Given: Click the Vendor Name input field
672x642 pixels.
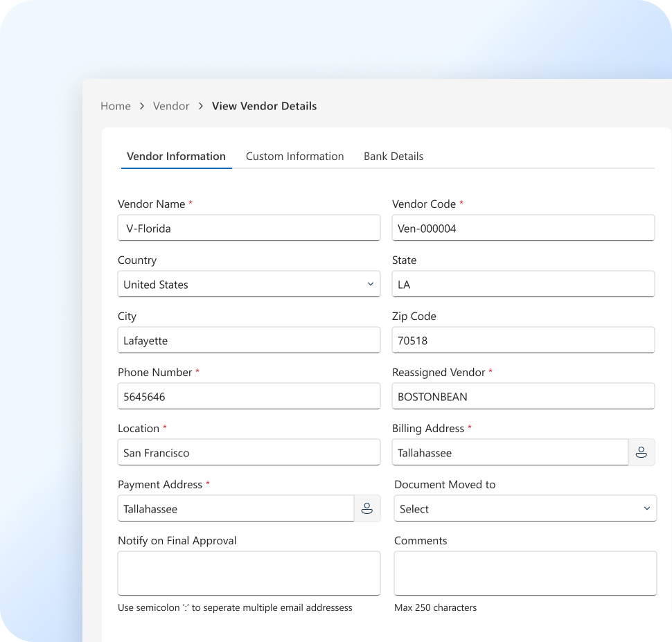Looking at the screenshot, I should [x=249, y=228].
